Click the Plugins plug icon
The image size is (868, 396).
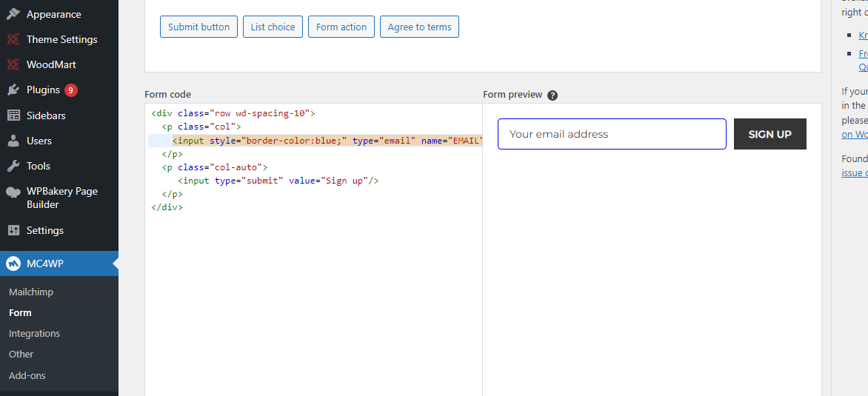(13, 90)
